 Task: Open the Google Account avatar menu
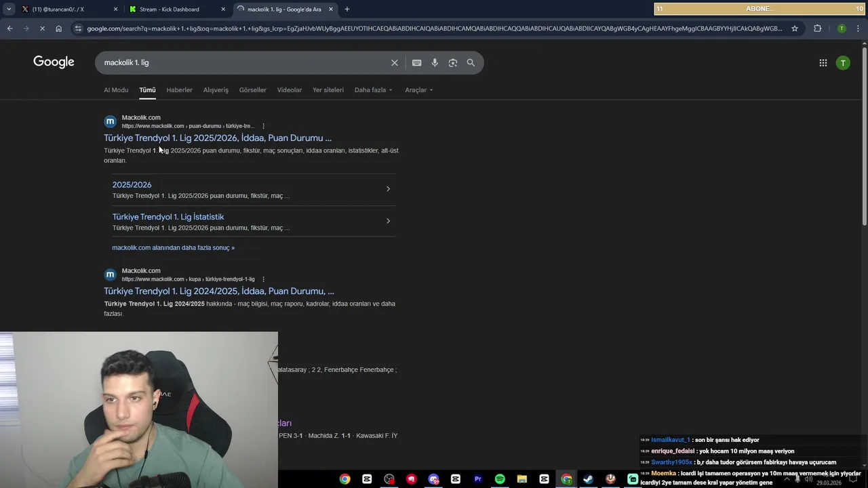coord(843,63)
